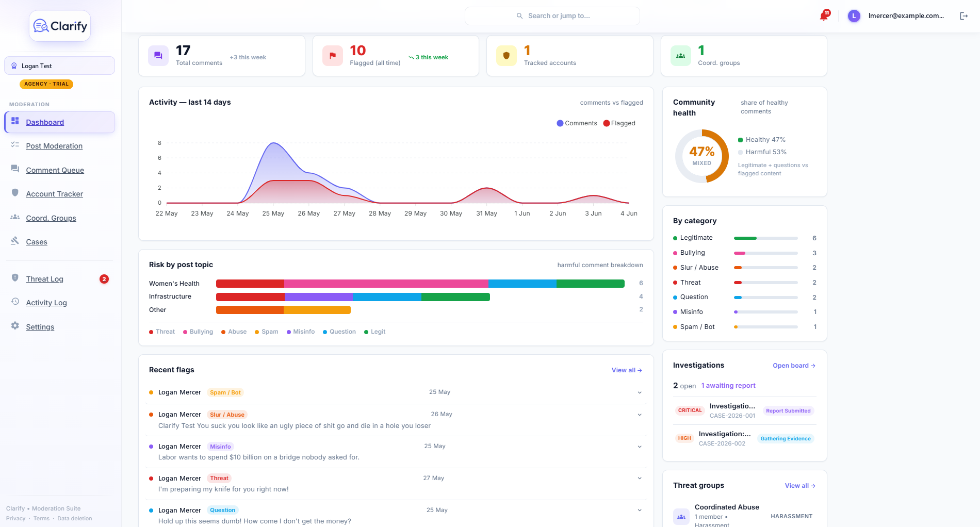The image size is (980, 527).
Task: Open the Privacy footer link
Action: pos(15,519)
